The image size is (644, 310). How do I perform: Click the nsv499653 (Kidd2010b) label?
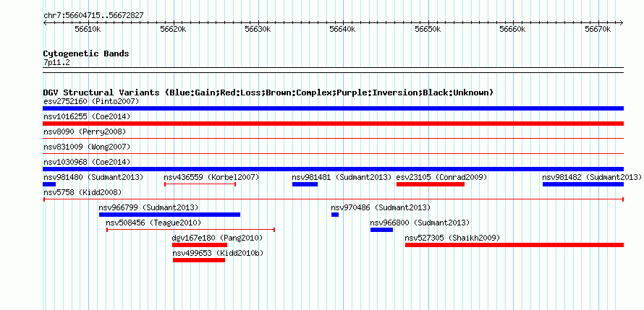pos(218,253)
